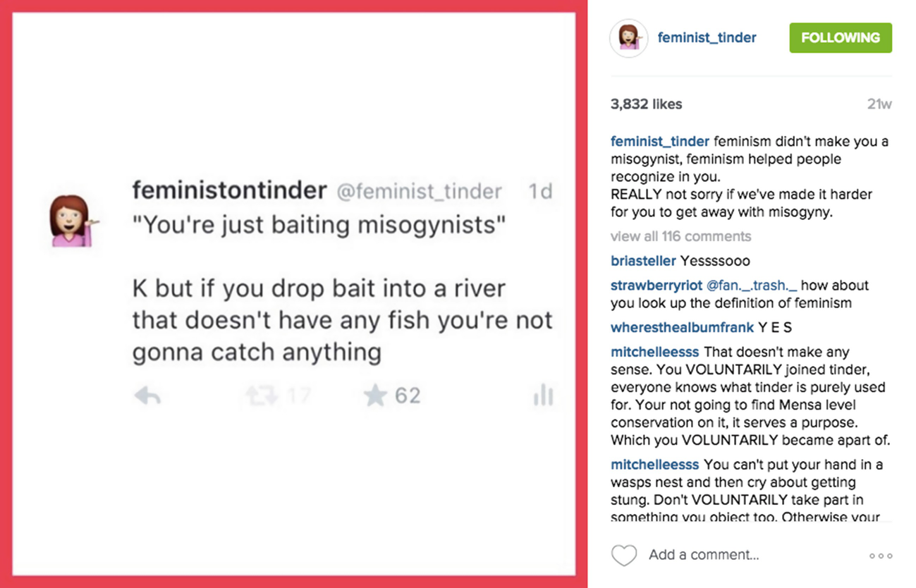
Task: Open the first mitchelleesss commenter link
Action: (x=654, y=352)
